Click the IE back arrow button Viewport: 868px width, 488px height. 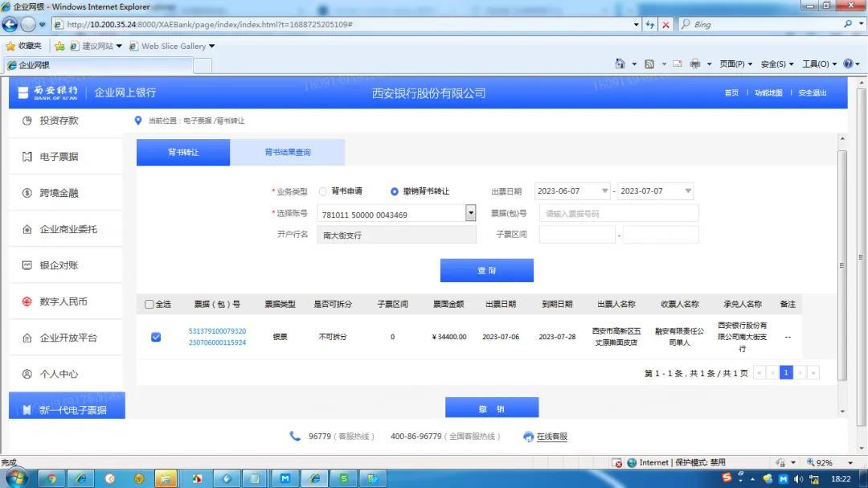coord(10,24)
